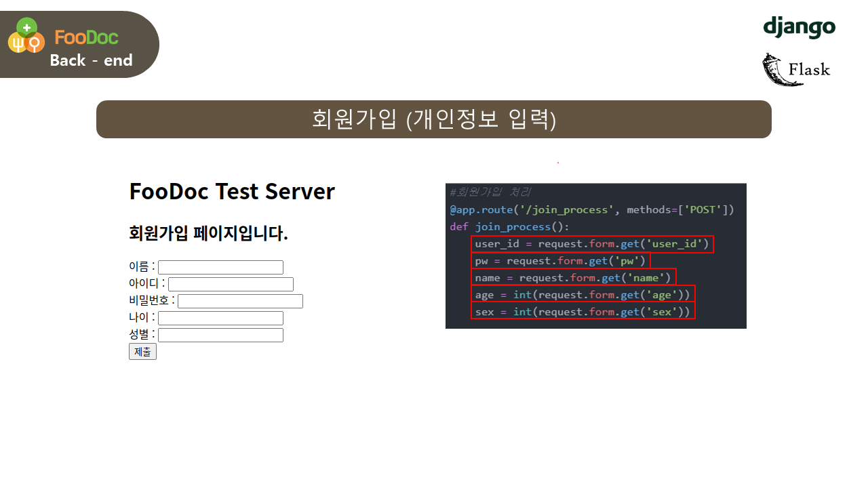868x488 pixels.
Task: Click the '회원가입 (개인정보 입력)' title banner
Action: [434, 119]
